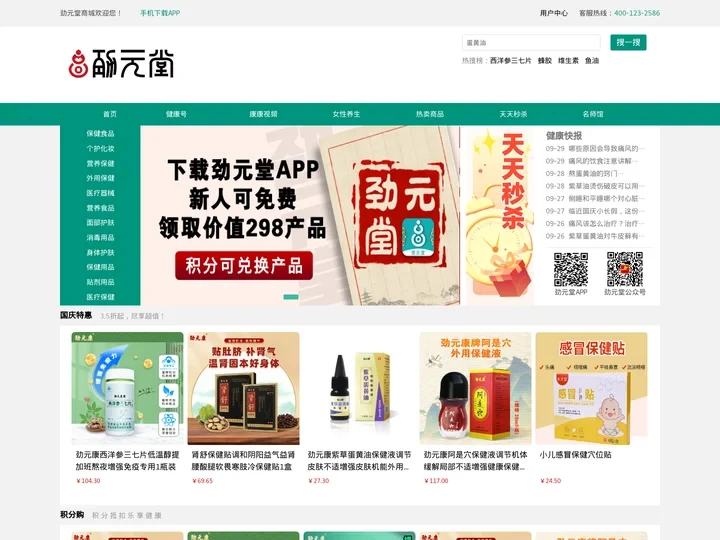Open the 手机下载APP link
This screenshot has height=540, width=720.
click(x=160, y=13)
